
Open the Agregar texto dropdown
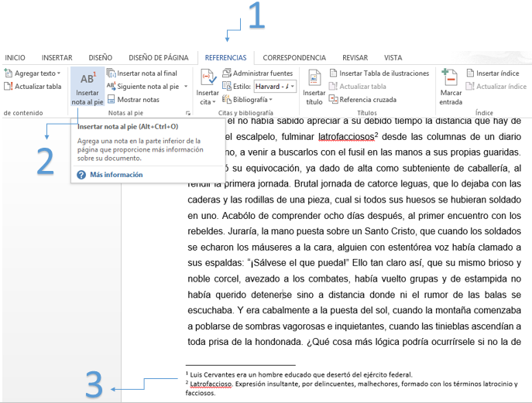click(59, 73)
